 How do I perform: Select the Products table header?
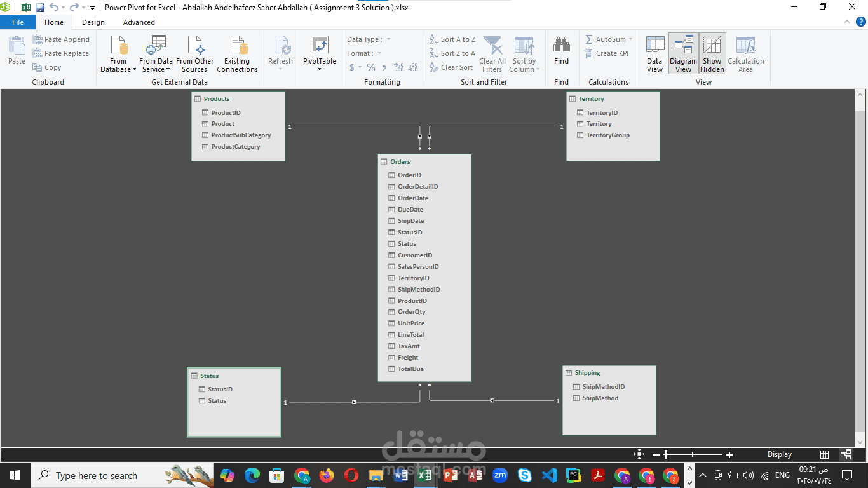click(x=238, y=98)
